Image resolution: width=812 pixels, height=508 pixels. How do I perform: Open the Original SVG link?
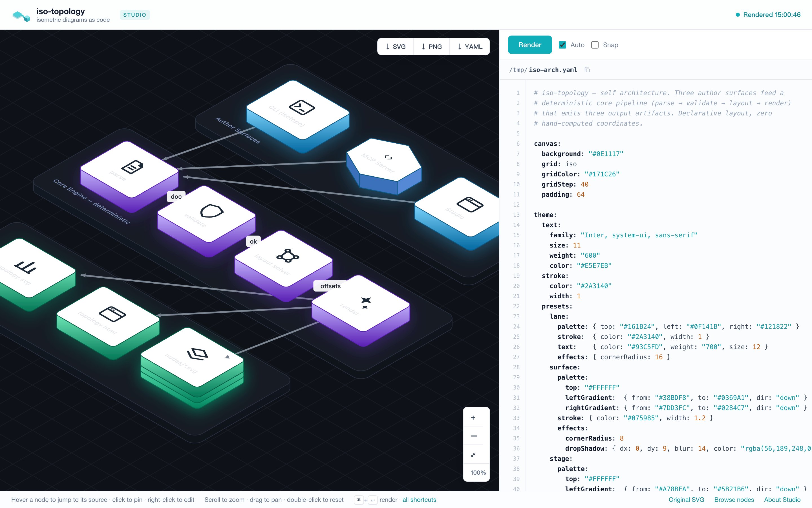pyautogui.click(x=686, y=500)
